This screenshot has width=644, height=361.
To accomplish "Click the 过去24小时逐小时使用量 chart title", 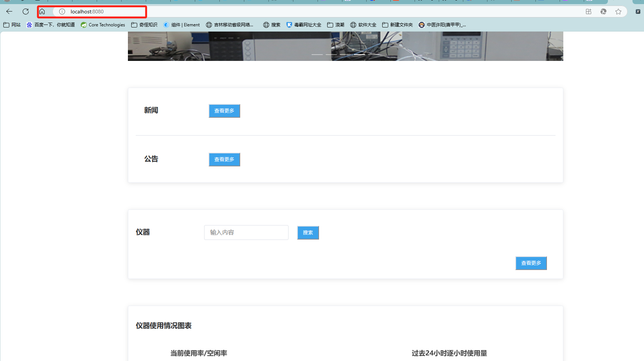I will click(449, 353).
